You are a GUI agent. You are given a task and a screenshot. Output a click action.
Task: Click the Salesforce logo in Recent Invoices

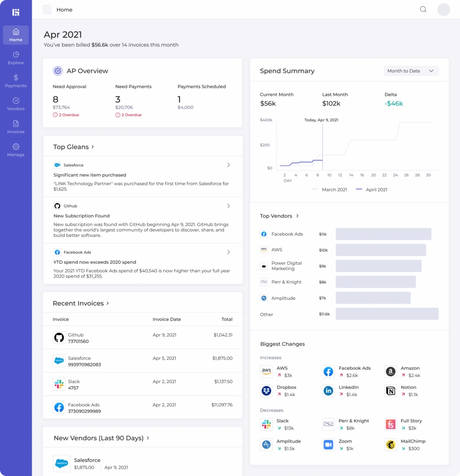[59, 361]
